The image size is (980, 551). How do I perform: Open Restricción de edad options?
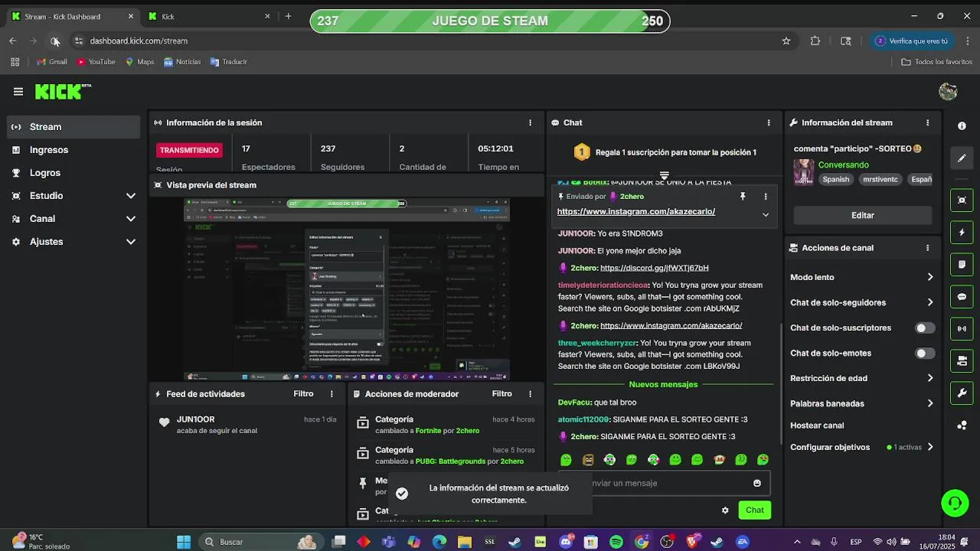862,378
